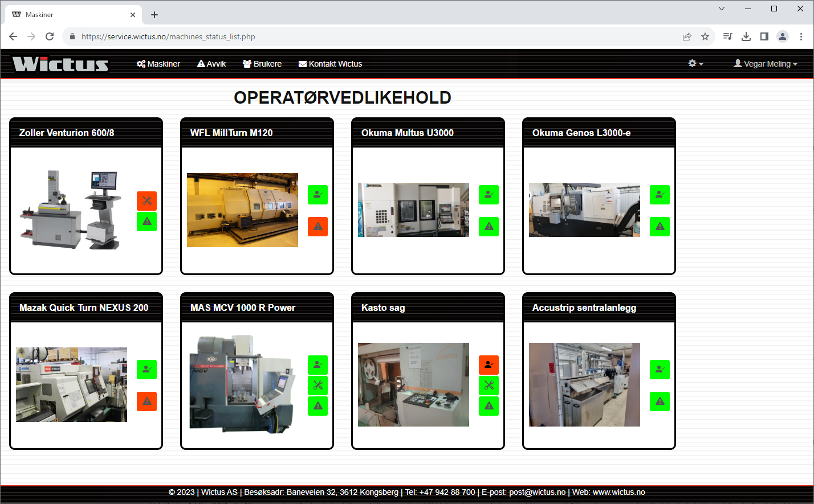Click the red warning icon on WFL MillTurn M120
The image size is (814, 504).
pos(318,227)
